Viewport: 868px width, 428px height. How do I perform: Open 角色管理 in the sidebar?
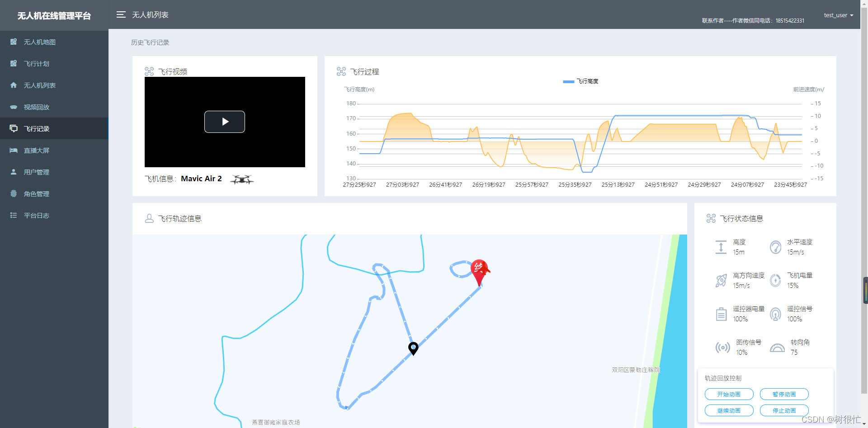click(x=54, y=193)
